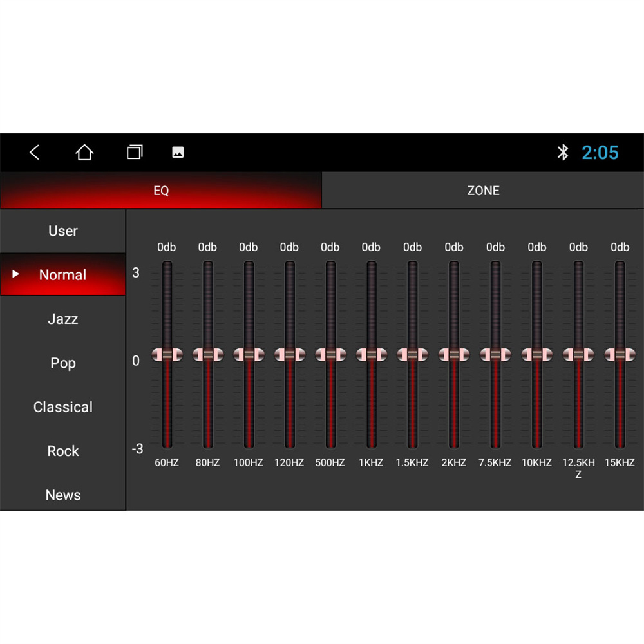Choose the News preset

click(x=63, y=495)
